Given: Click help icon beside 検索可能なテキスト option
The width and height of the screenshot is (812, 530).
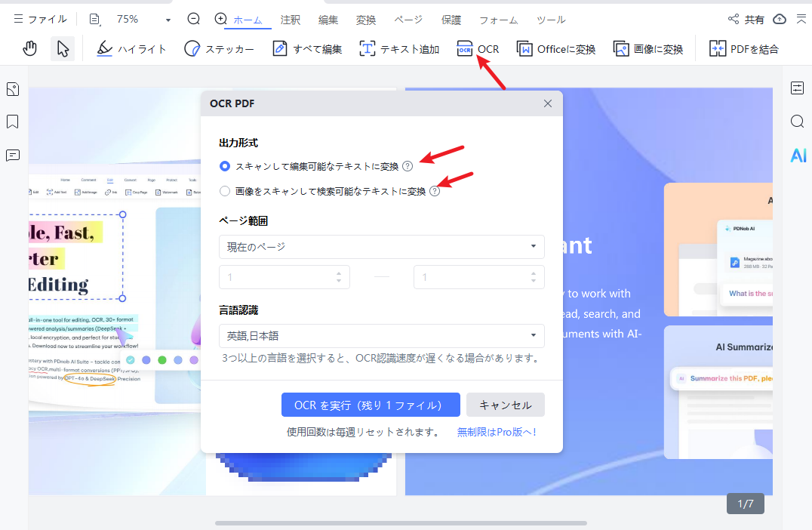Looking at the screenshot, I should (x=435, y=191).
